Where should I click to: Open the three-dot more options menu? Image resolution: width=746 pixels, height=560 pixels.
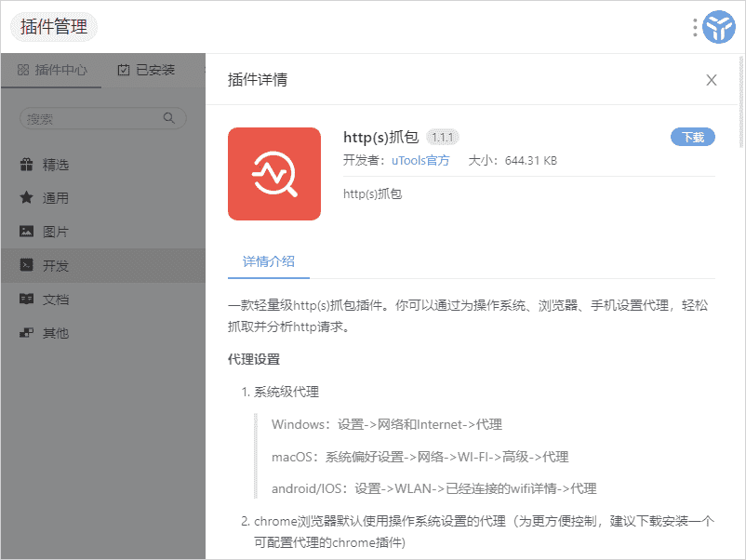(x=695, y=28)
